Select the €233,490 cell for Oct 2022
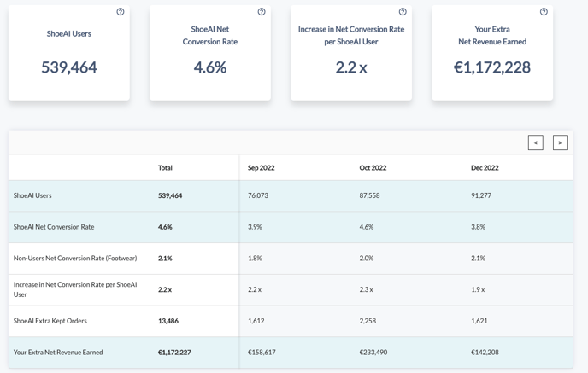Screen dimensions: 588x373 pos(373,352)
